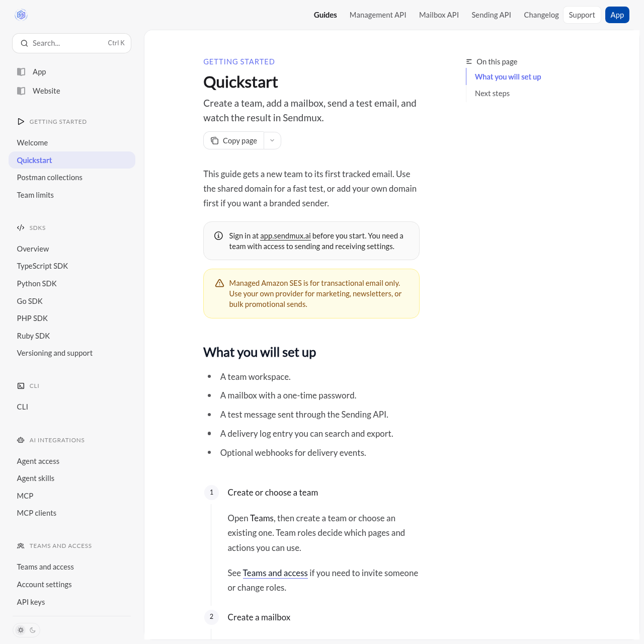
Task: Switch to dark mode moon icon
Action: pos(33,630)
